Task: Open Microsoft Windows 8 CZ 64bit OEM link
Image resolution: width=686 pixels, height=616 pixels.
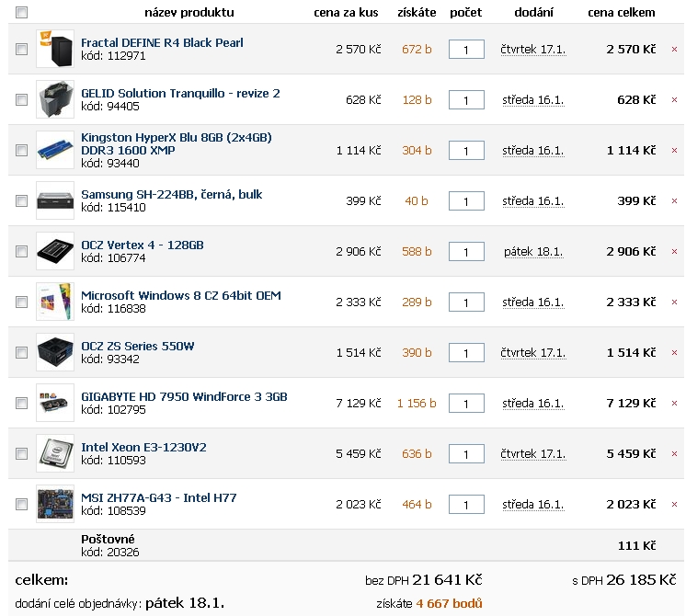Action: pos(181,295)
